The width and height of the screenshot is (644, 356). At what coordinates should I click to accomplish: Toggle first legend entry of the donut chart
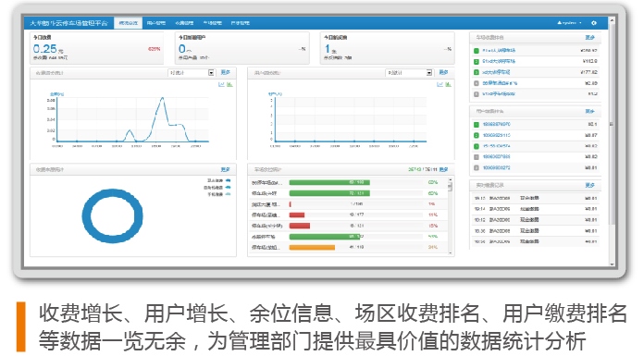point(219,180)
